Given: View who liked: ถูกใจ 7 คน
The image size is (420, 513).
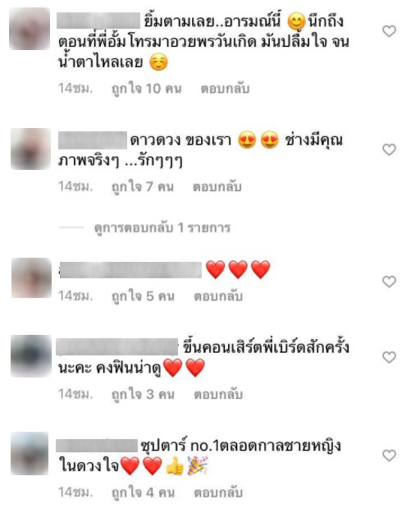Looking at the screenshot, I should pyautogui.click(x=143, y=187).
